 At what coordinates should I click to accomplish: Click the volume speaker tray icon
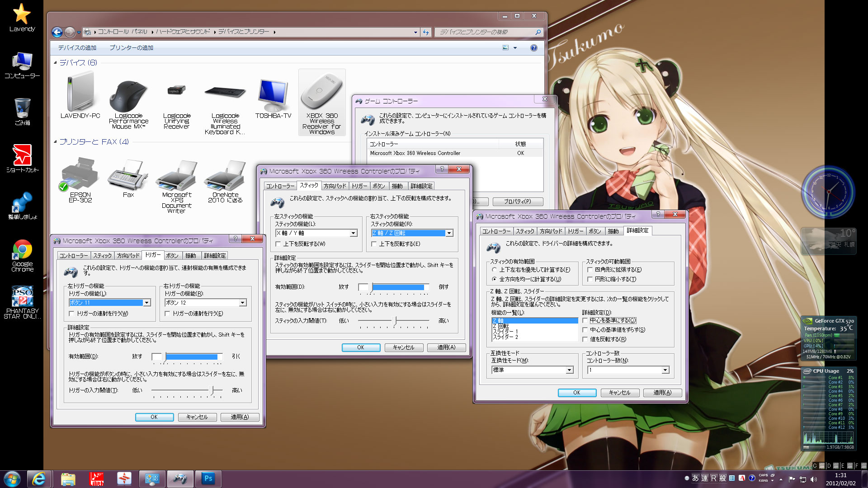814,479
